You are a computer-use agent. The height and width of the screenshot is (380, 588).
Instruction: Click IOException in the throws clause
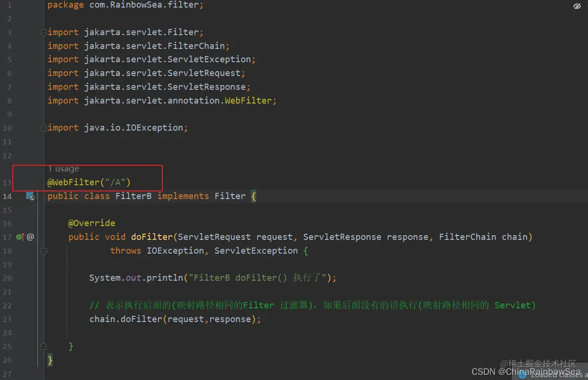(x=176, y=250)
